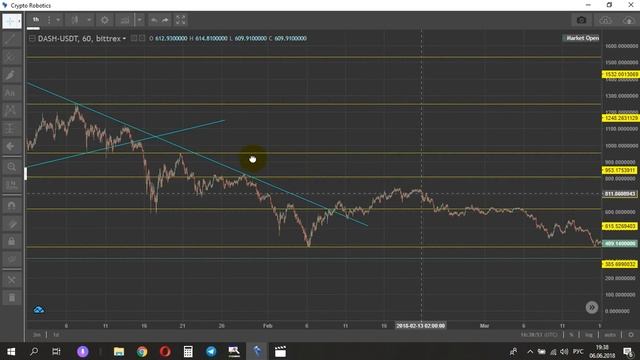Click the blue cloud chart logo
Image resolution: width=640 pixels, height=360 pixels.
pyautogui.click(x=39, y=310)
